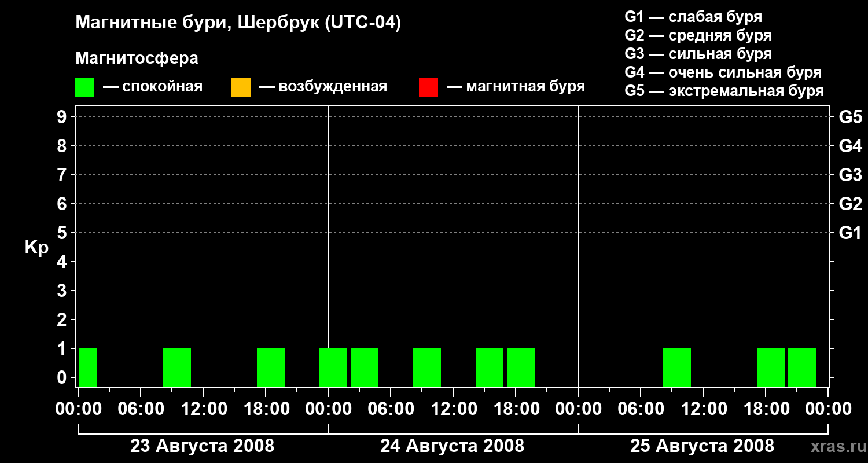Select the 'G2 — средняя буря' legend line

point(698,35)
